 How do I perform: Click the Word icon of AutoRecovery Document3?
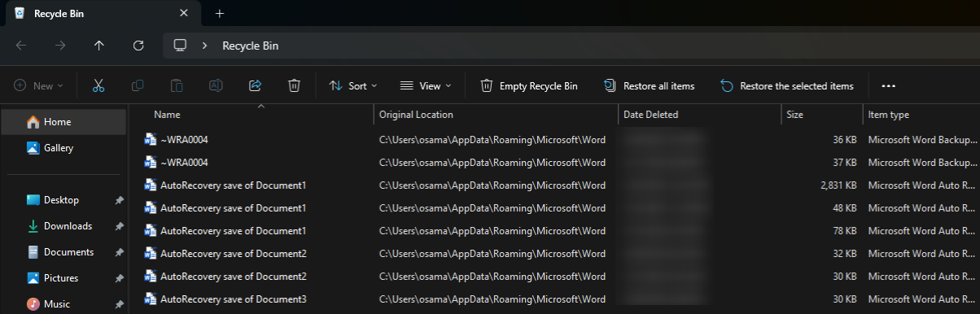150,299
